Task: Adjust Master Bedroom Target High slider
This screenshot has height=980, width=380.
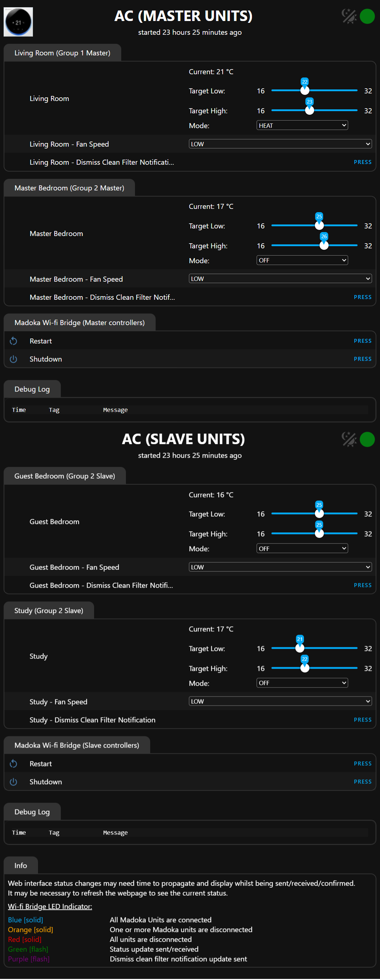Action: 314,245
